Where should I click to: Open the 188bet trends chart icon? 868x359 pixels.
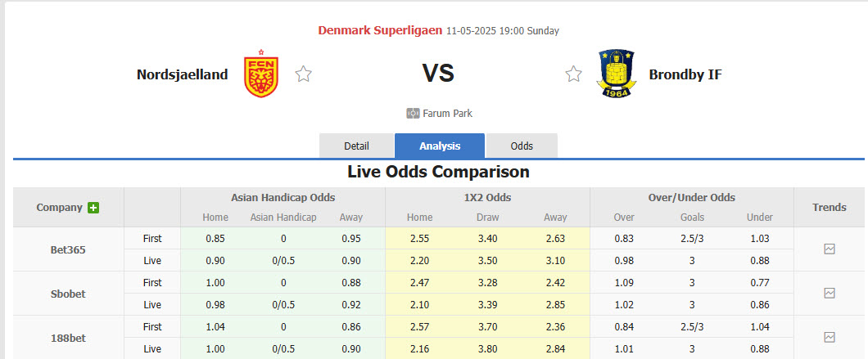click(x=830, y=337)
